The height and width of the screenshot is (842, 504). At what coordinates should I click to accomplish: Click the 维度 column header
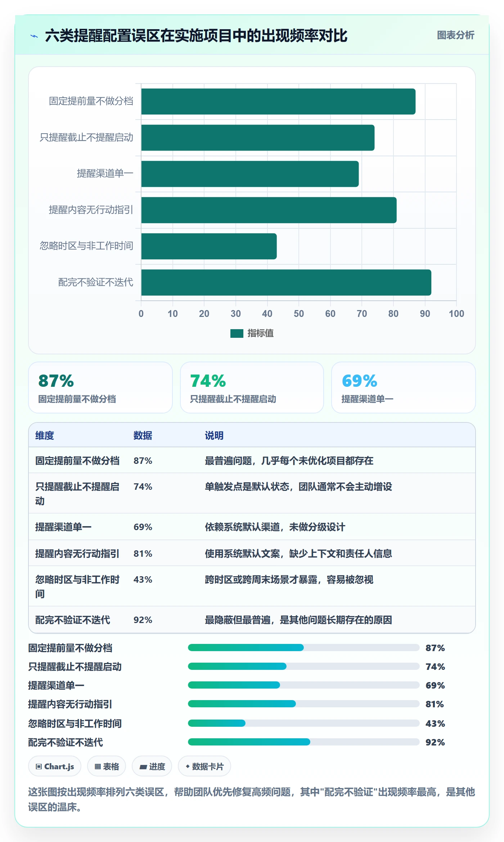coord(45,435)
